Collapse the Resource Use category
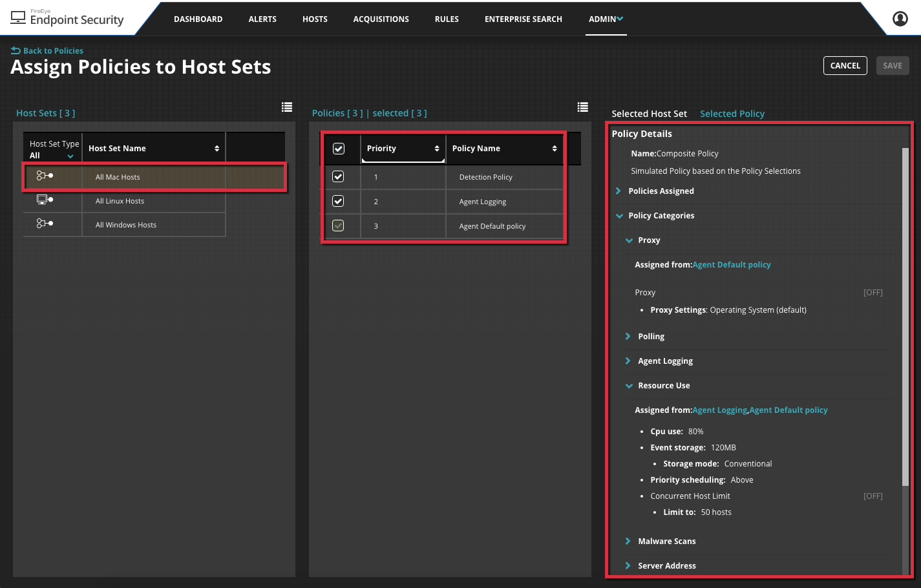The height and width of the screenshot is (588, 921). pyautogui.click(x=629, y=386)
